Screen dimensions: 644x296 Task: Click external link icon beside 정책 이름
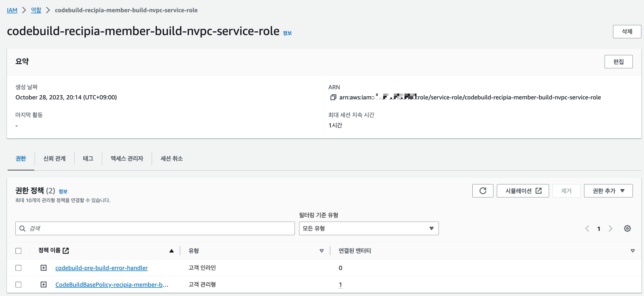click(66, 251)
